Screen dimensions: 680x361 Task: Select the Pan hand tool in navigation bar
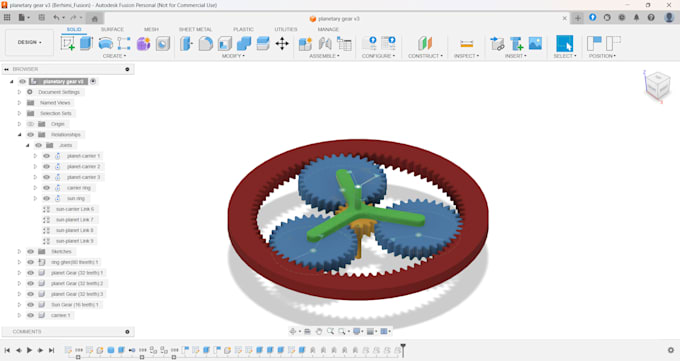coord(319,331)
